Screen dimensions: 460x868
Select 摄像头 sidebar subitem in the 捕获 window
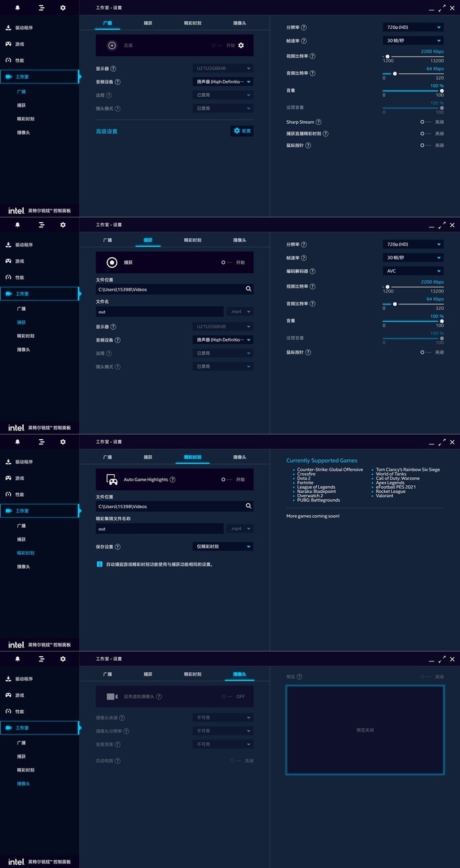click(x=24, y=349)
